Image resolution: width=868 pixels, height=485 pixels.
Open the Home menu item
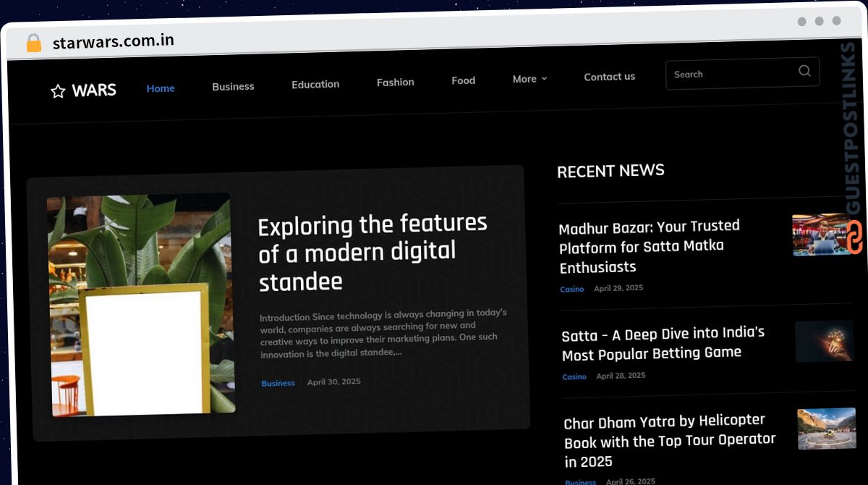click(161, 88)
